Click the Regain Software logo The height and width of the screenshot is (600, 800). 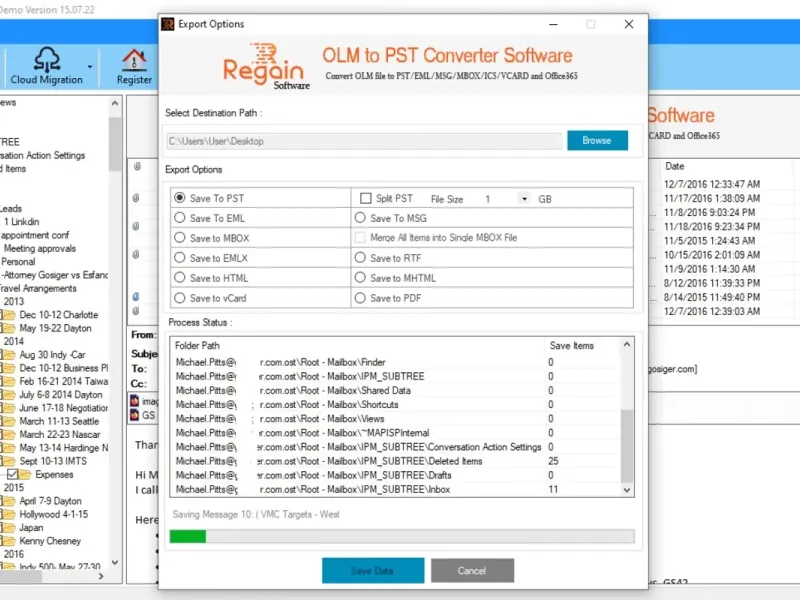(265, 66)
